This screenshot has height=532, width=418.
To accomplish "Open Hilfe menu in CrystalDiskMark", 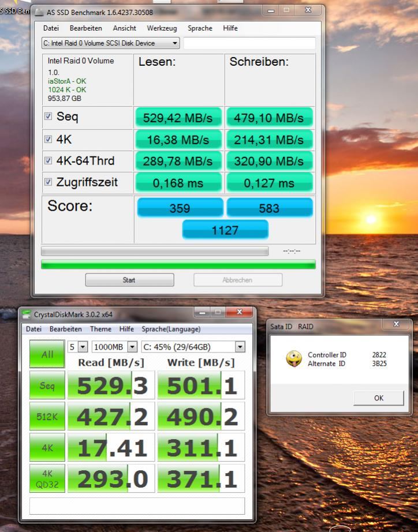I will click(126, 329).
